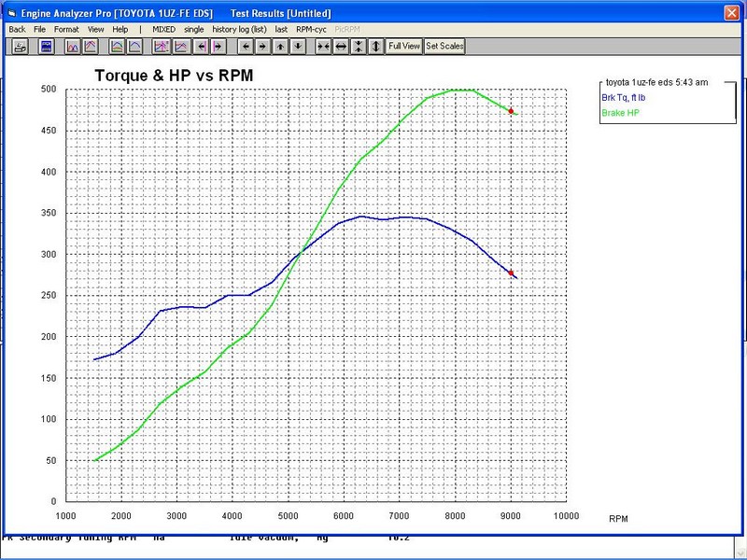Close the Test Results window
The width and height of the screenshot is (747, 560).
click(x=732, y=13)
